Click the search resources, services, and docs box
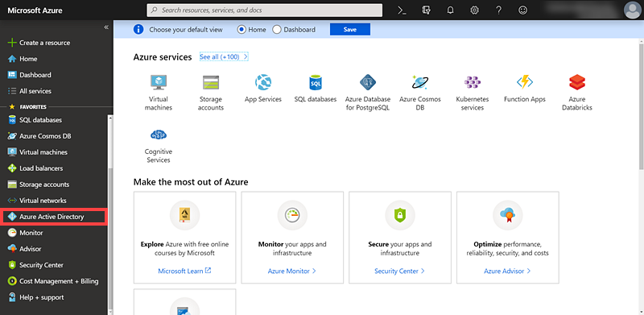The width and height of the screenshot is (644, 315). coord(265,10)
